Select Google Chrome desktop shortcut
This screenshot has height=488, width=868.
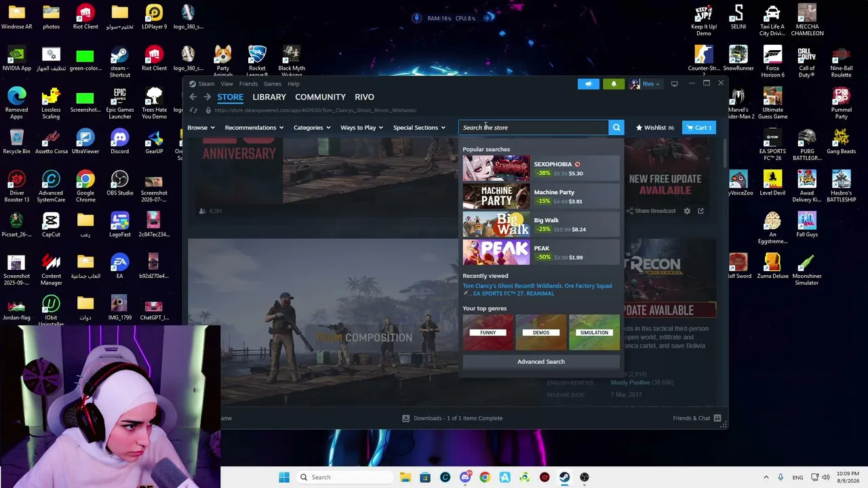(x=85, y=187)
